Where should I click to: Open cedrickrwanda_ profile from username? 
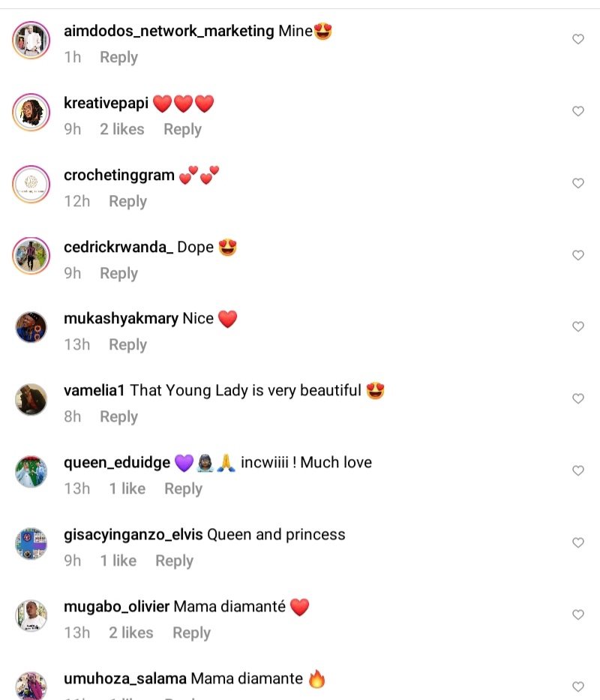click(x=118, y=247)
